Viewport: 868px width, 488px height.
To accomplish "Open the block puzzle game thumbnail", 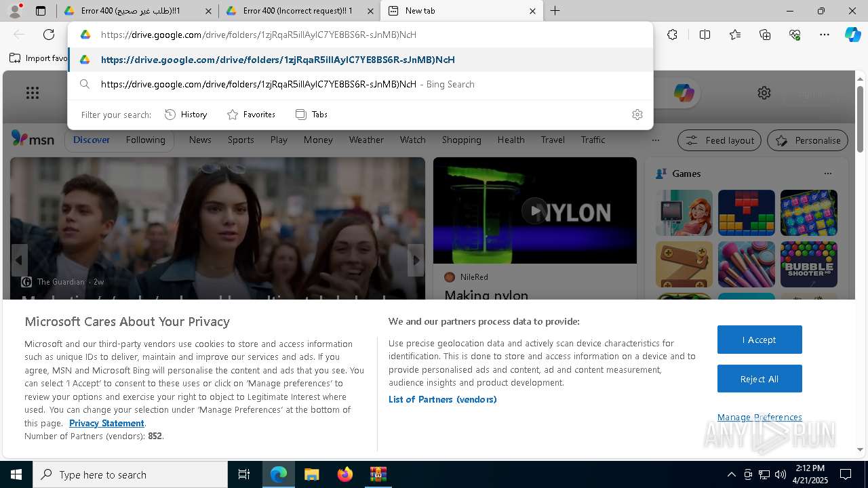I will coord(746,213).
